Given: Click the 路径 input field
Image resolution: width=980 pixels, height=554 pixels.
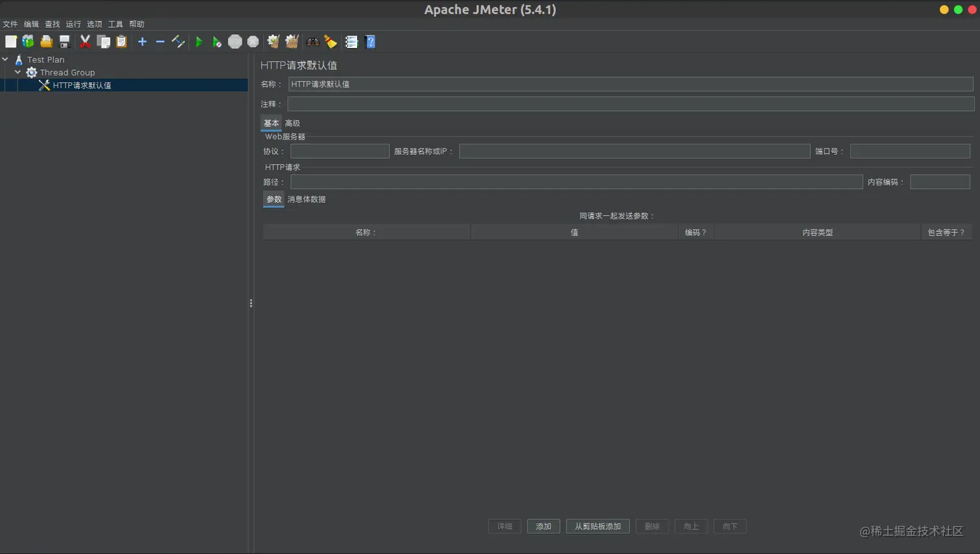Looking at the screenshot, I should pos(576,182).
